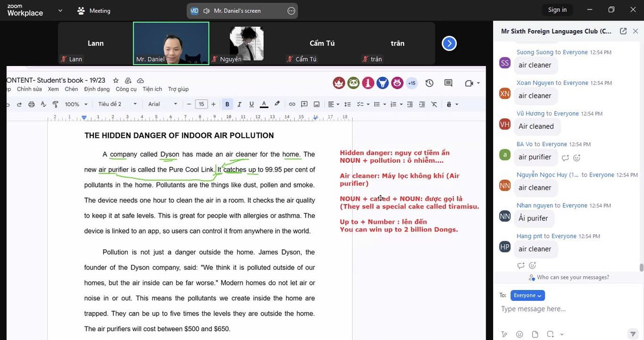Click the screenshot capture icon in chat
This screenshot has height=340, width=644.
pos(551,334)
